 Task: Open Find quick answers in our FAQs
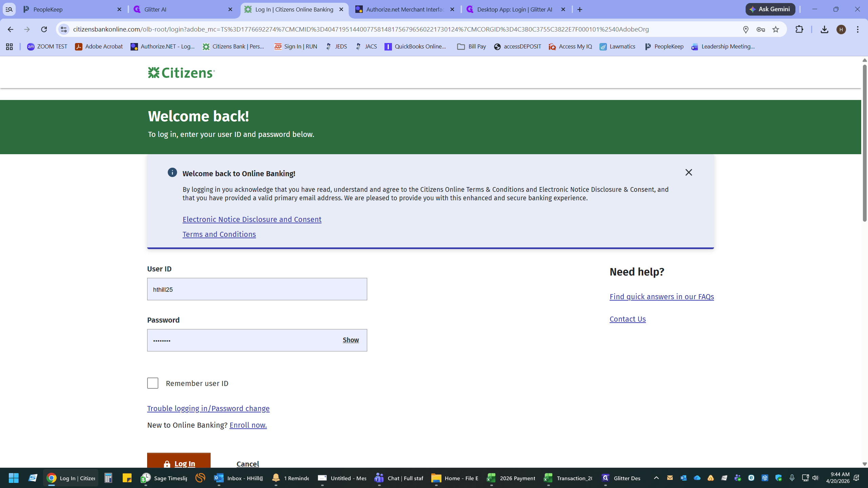pyautogui.click(x=662, y=297)
